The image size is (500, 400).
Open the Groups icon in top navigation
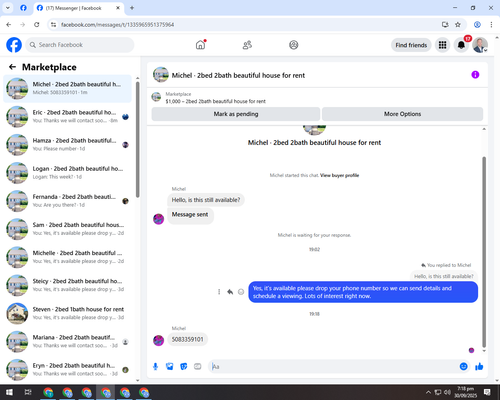(294, 45)
